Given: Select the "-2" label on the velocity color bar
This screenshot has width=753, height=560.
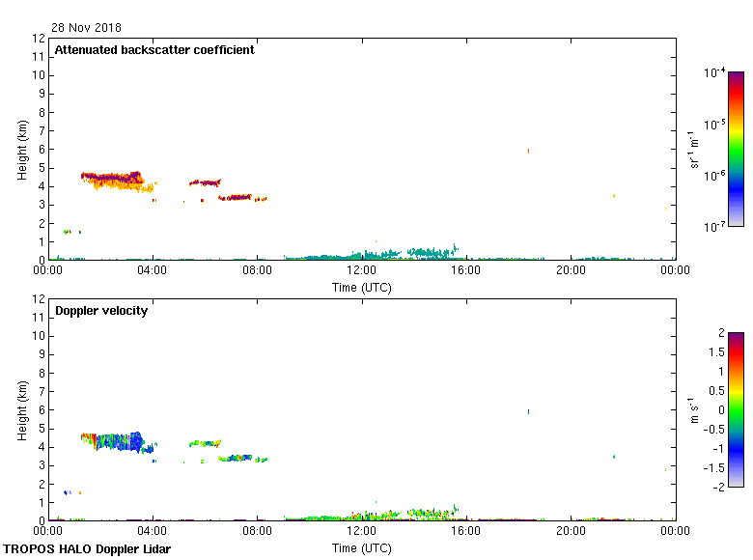Looking at the screenshot, I should pos(716,487).
